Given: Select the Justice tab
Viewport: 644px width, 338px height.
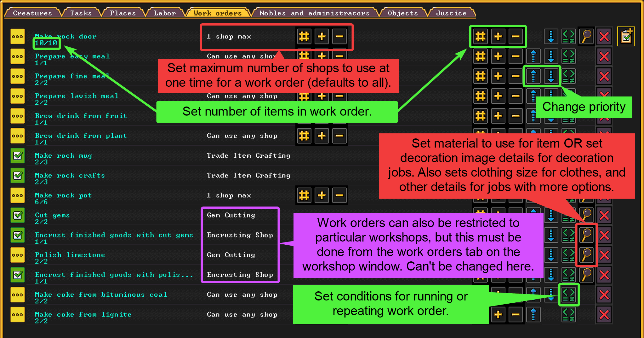Looking at the screenshot, I should (451, 13).
